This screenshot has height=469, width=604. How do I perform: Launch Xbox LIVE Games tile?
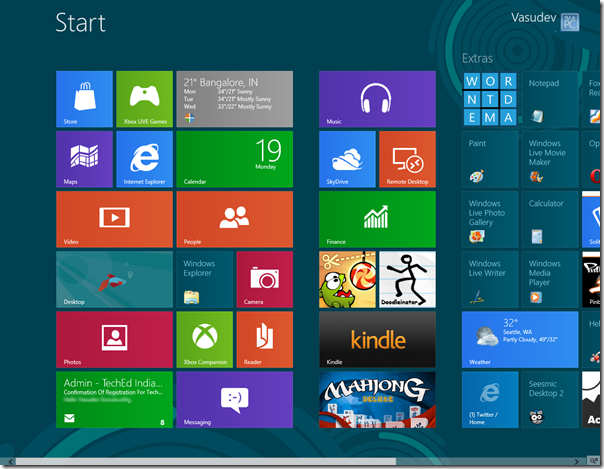[144, 99]
